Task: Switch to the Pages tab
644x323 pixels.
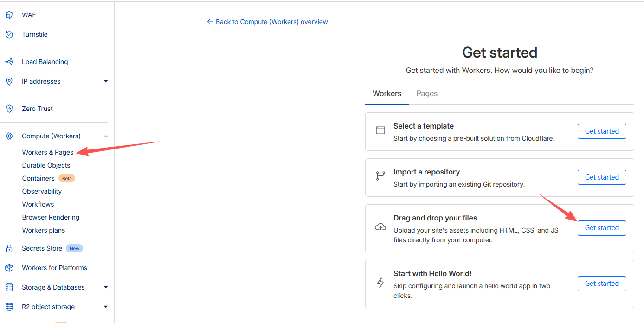Action: 427,94
